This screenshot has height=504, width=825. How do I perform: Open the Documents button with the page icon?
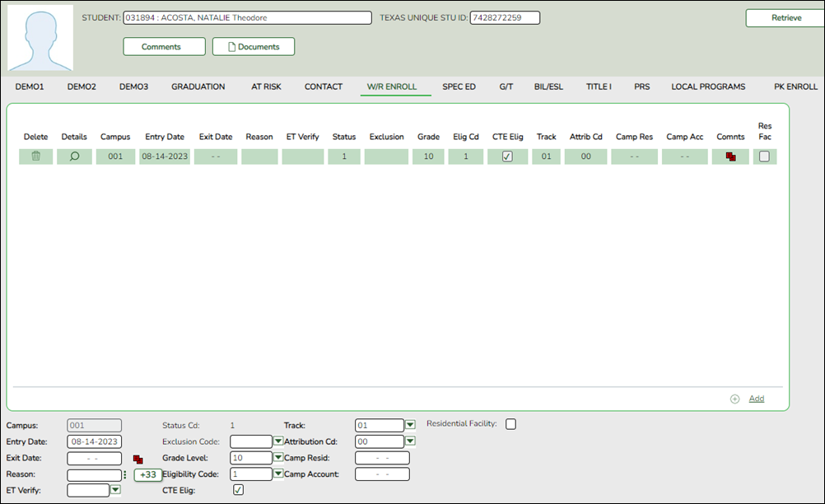[253, 47]
